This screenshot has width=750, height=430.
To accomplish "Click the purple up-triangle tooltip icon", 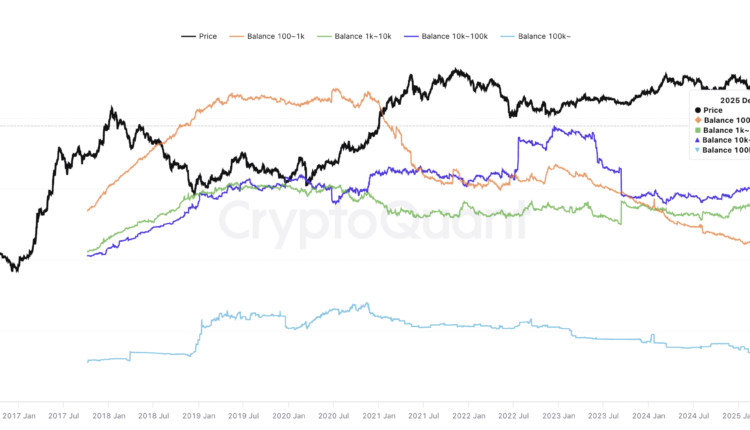I will [697, 140].
